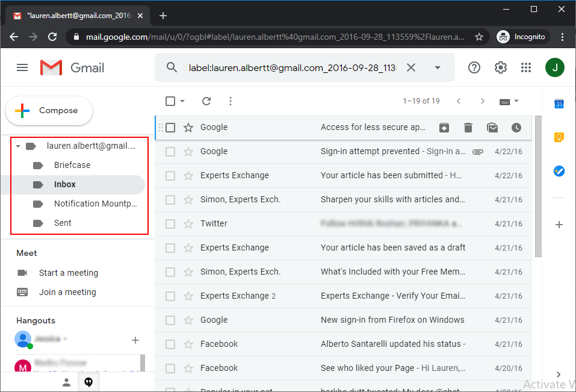Click the Archive icon on the hovered Google email

click(x=444, y=127)
